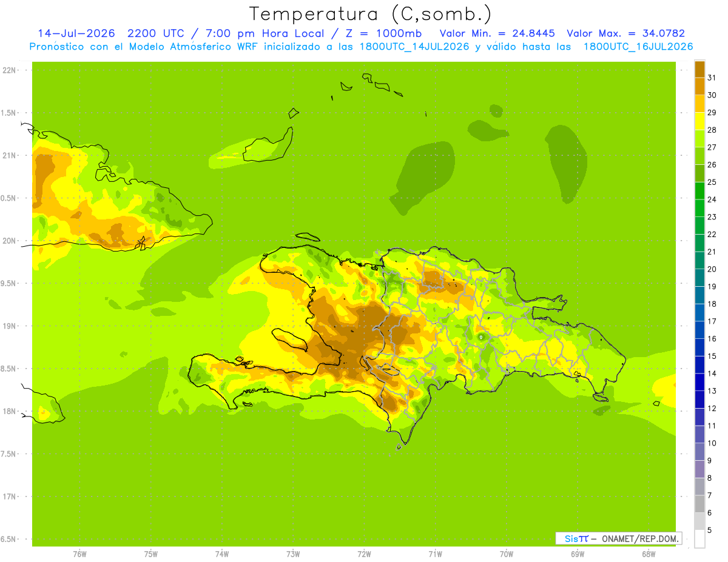Click the legend value "24"

coord(712,199)
